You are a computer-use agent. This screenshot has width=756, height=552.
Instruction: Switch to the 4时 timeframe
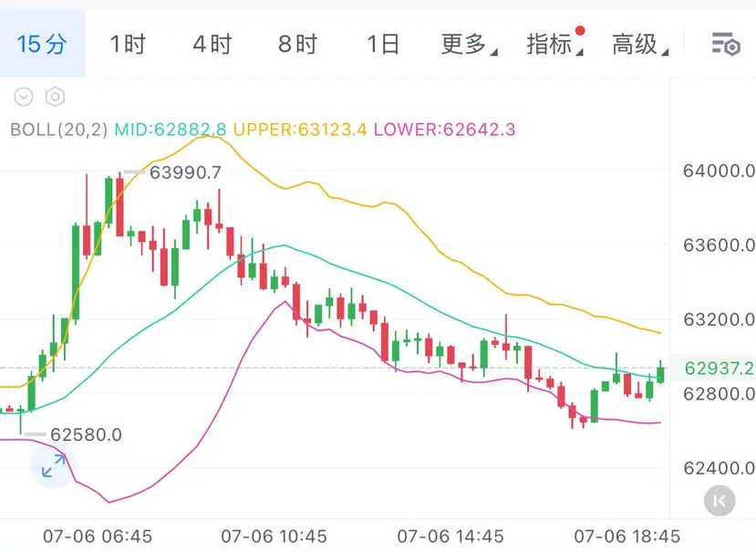(212, 44)
